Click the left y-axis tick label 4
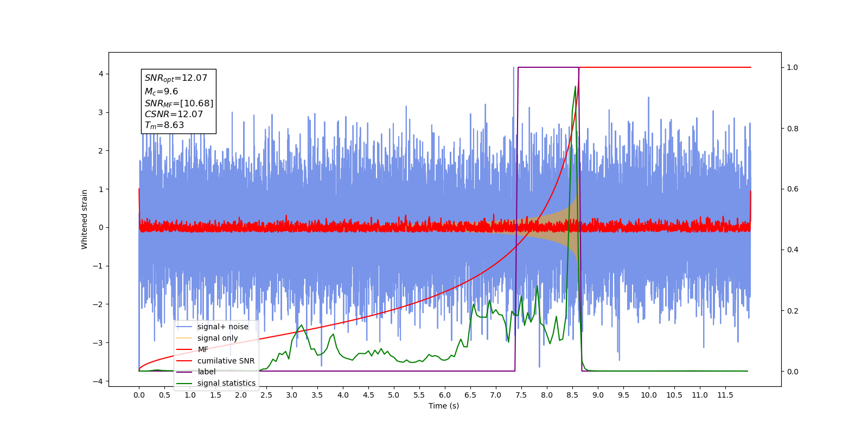Image resolution: width=868 pixels, height=434 pixels. tap(101, 74)
